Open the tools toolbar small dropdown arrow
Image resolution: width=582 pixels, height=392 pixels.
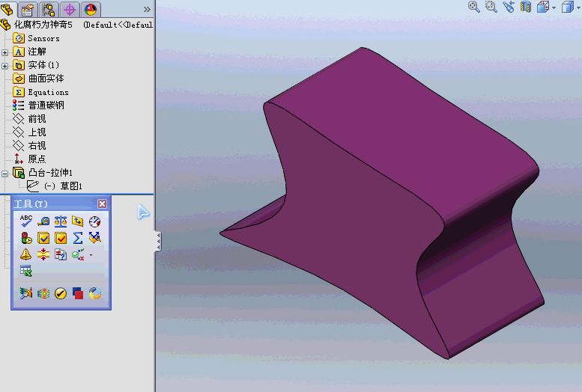pyautogui.click(x=91, y=255)
